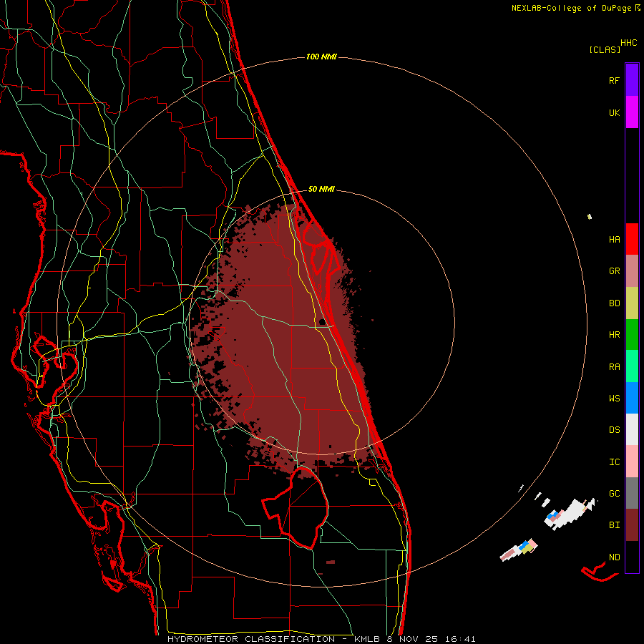The width and height of the screenshot is (644, 644).
Task: Click the GR legend label
Action: 614,271
